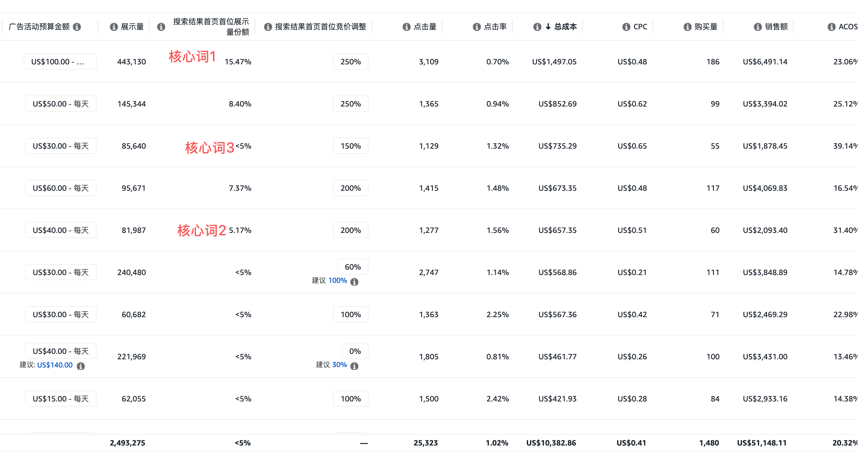Edit the US$100.00 campaign budget field
Screen dimensions: 868x458
pos(60,62)
